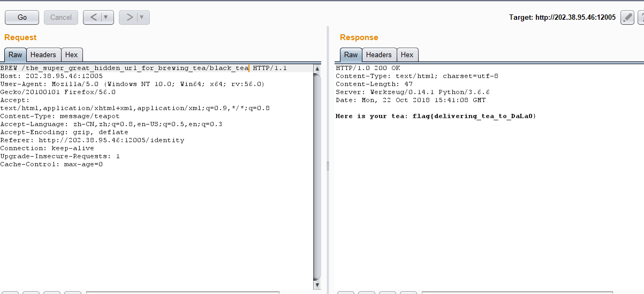Switch to Headers tab in Request panel
The height and width of the screenshot is (294, 644).
coord(43,55)
